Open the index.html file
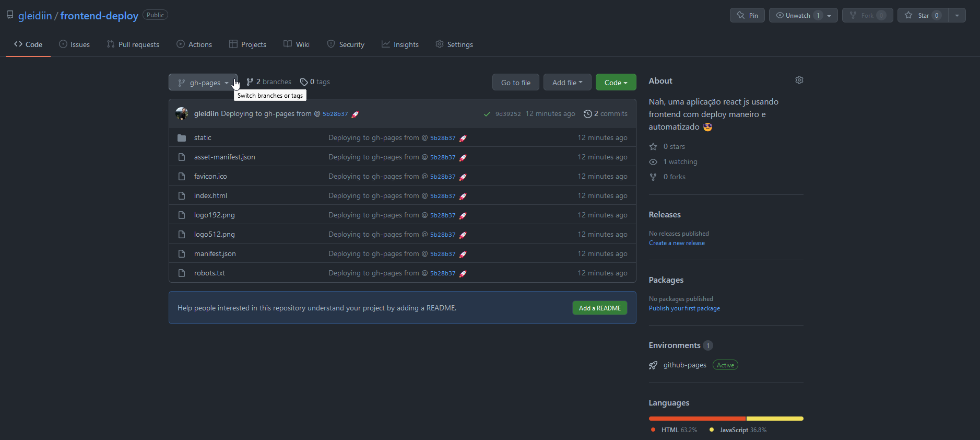Screen dimensions: 980x440 click(x=210, y=195)
